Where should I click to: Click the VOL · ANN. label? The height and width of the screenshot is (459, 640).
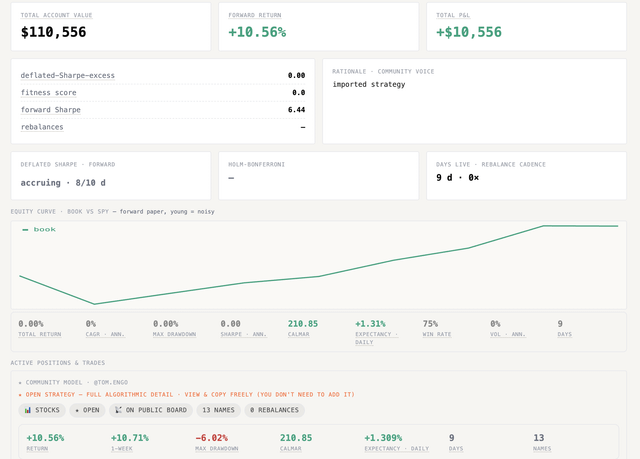[508, 334]
